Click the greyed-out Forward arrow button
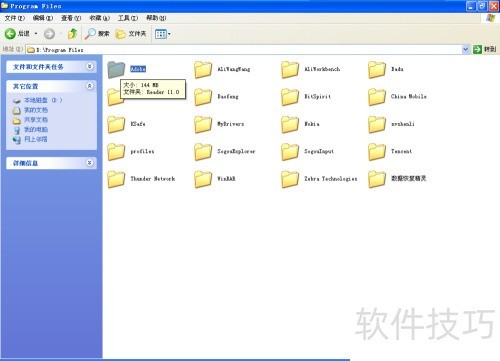 click(49, 34)
